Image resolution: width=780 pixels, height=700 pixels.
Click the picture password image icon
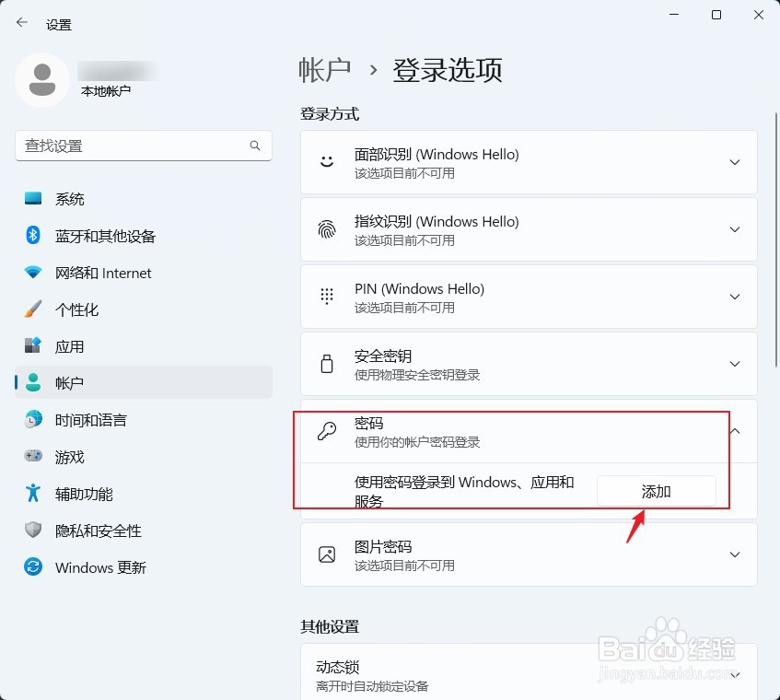(327, 554)
